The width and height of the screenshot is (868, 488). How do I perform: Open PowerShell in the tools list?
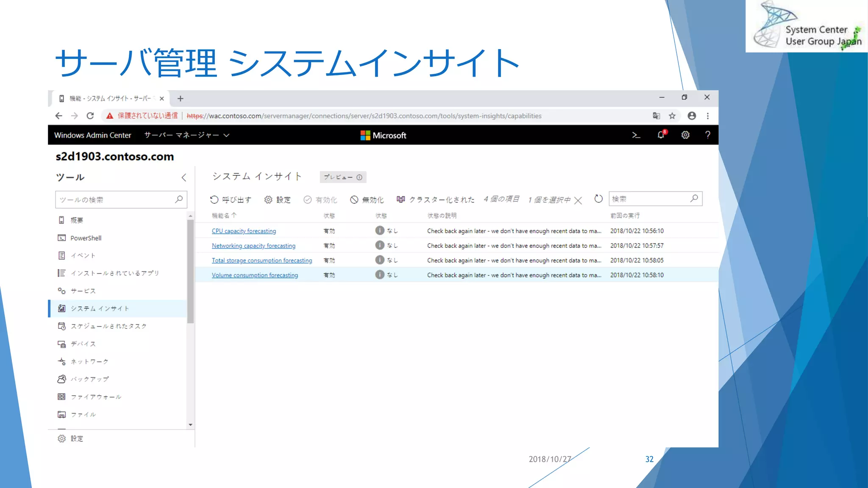[x=117, y=238]
